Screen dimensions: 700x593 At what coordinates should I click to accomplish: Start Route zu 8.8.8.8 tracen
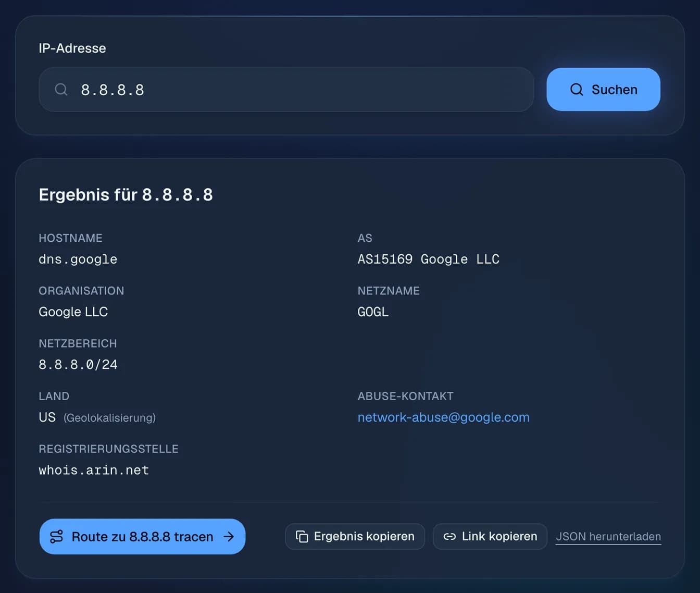coord(142,536)
